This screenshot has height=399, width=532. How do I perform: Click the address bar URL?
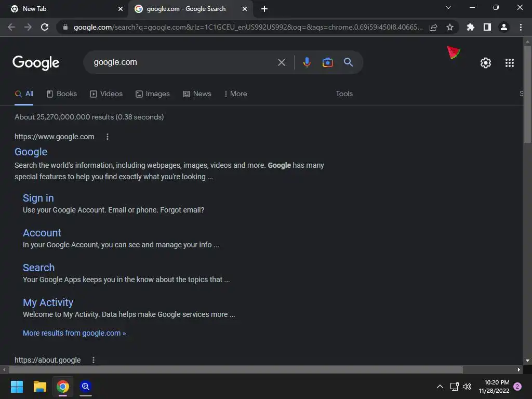(x=248, y=27)
